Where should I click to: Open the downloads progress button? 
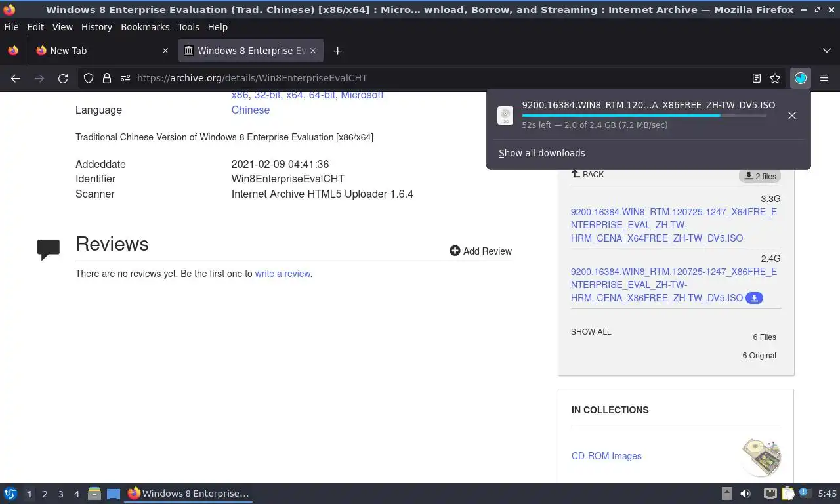pos(800,78)
